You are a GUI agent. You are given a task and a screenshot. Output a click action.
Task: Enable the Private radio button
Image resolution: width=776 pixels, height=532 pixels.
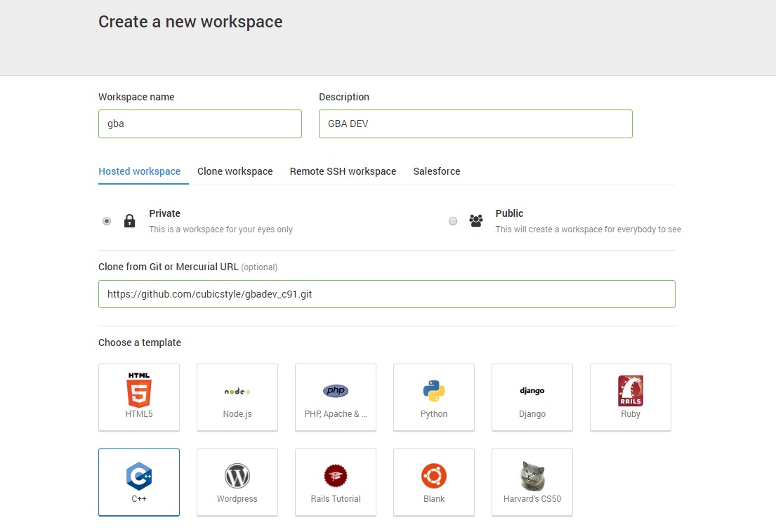[107, 221]
